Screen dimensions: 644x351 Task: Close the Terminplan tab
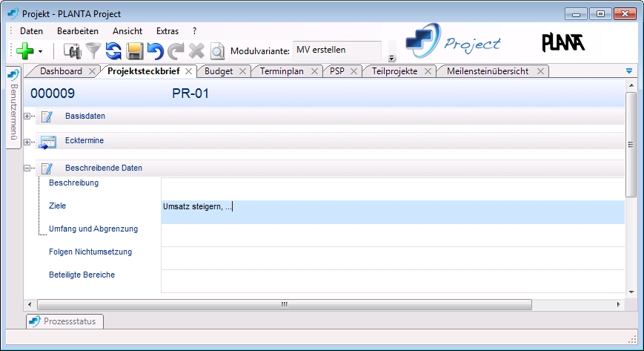pos(314,71)
